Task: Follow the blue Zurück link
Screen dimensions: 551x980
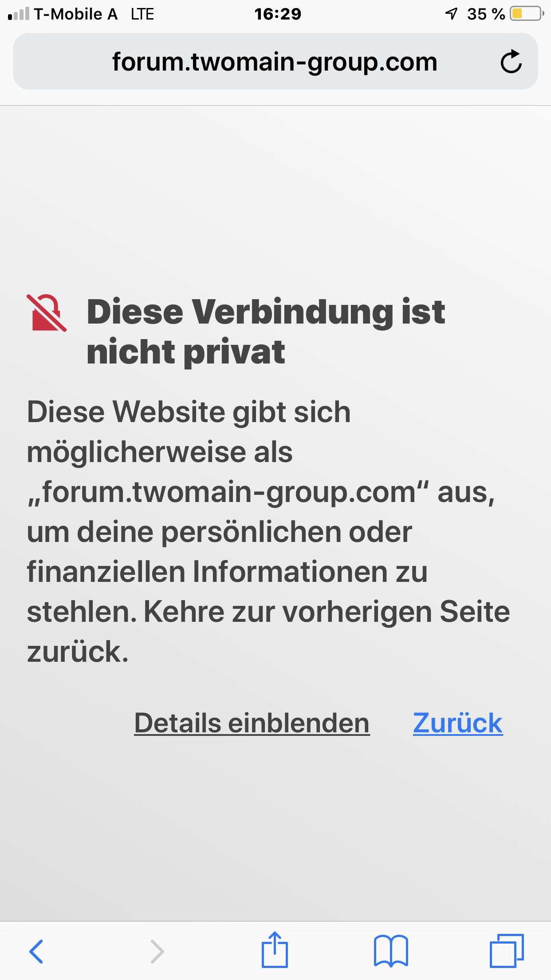Action: tap(458, 723)
